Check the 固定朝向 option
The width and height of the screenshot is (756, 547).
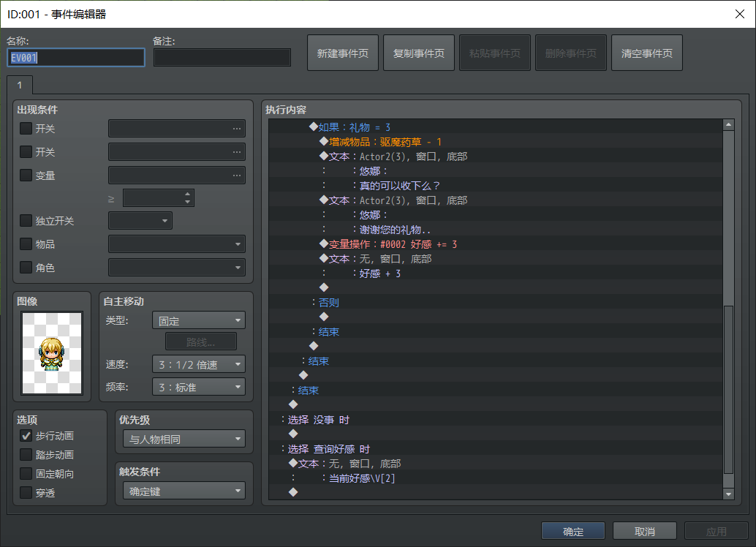tap(26, 474)
